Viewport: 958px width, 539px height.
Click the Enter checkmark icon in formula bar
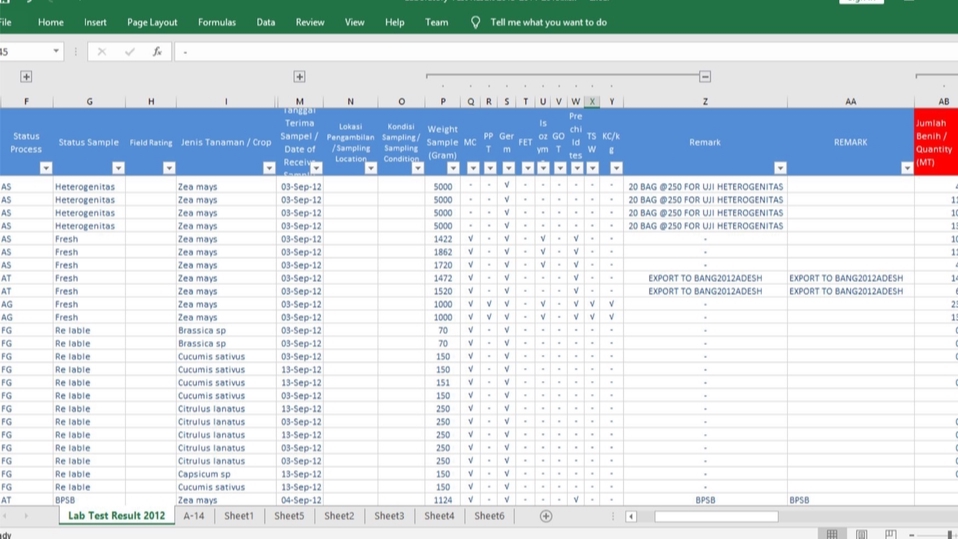click(x=130, y=52)
